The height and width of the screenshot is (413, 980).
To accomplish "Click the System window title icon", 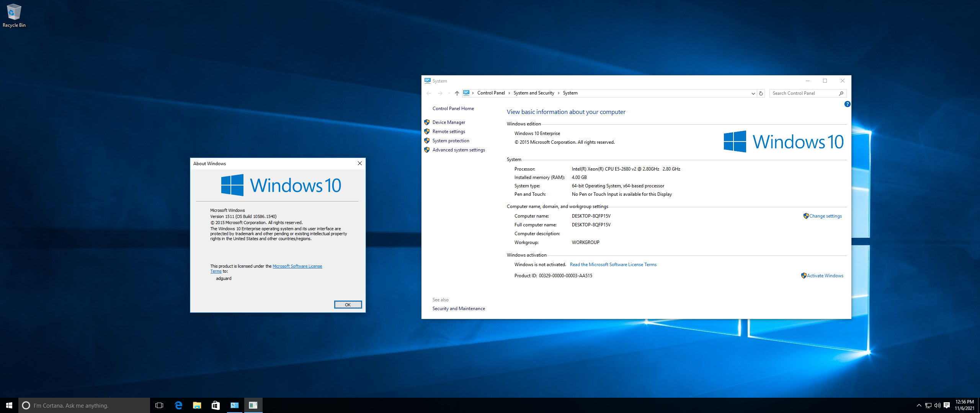I will coord(428,81).
